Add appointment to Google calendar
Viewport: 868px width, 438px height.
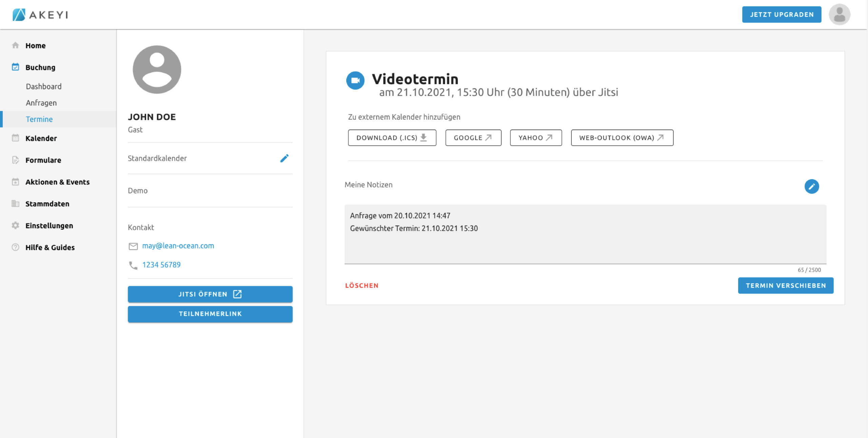coord(473,138)
